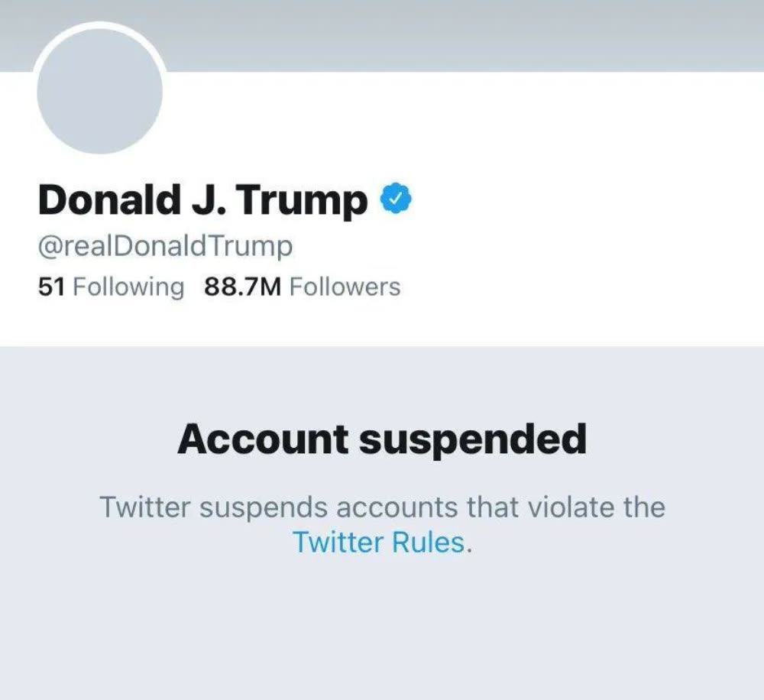View the 88.7M Followers list
764x700 pixels.
click(x=302, y=287)
